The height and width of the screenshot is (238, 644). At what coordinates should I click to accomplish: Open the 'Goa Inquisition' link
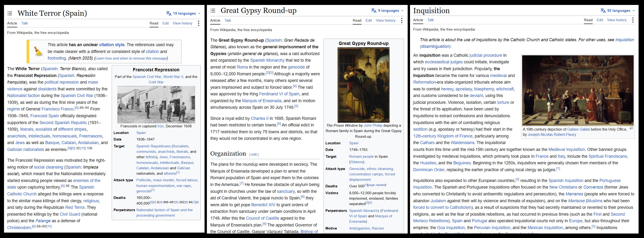pos(451,227)
